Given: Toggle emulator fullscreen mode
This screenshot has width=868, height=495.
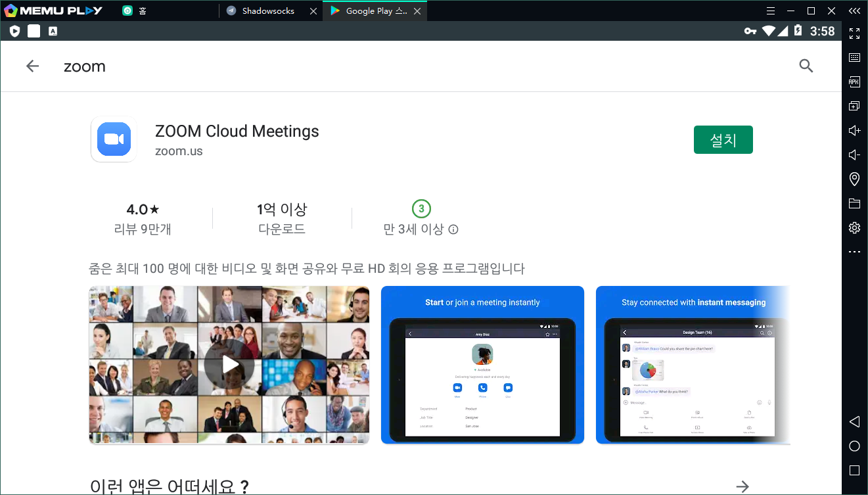Looking at the screenshot, I should pos(854,33).
